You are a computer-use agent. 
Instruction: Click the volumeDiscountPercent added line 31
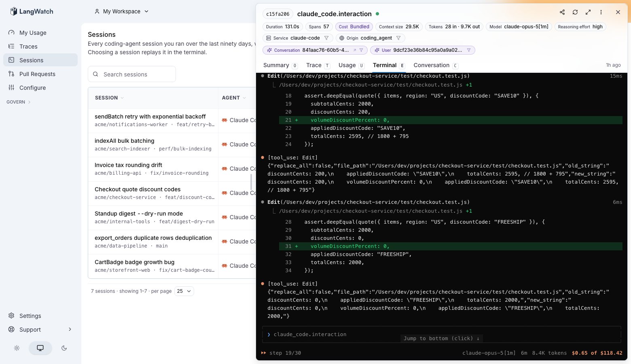[451, 246]
